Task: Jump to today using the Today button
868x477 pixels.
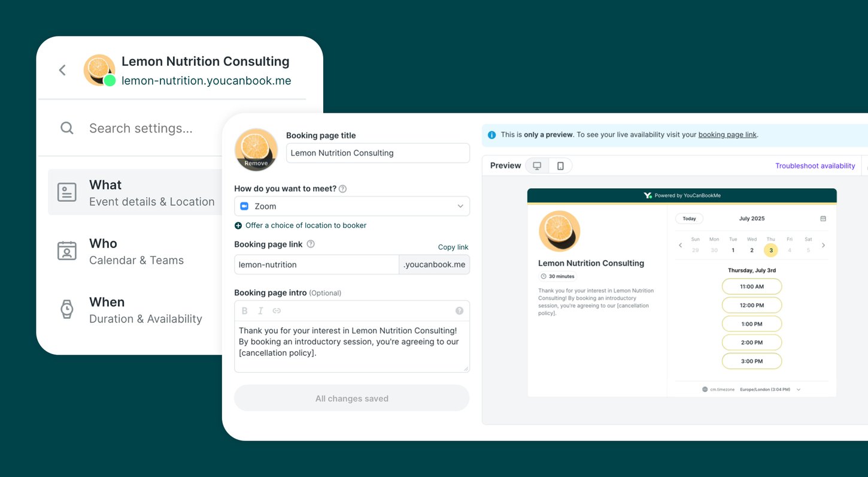Action: [689, 218]
